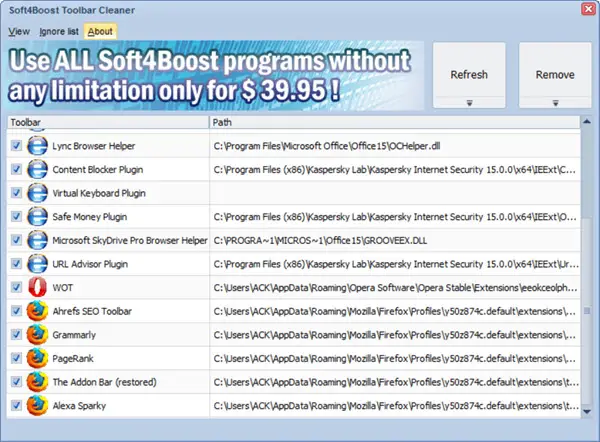Click the Opera Stable Extensions path cell
This screenshot has width=600, height=442.
395,287
